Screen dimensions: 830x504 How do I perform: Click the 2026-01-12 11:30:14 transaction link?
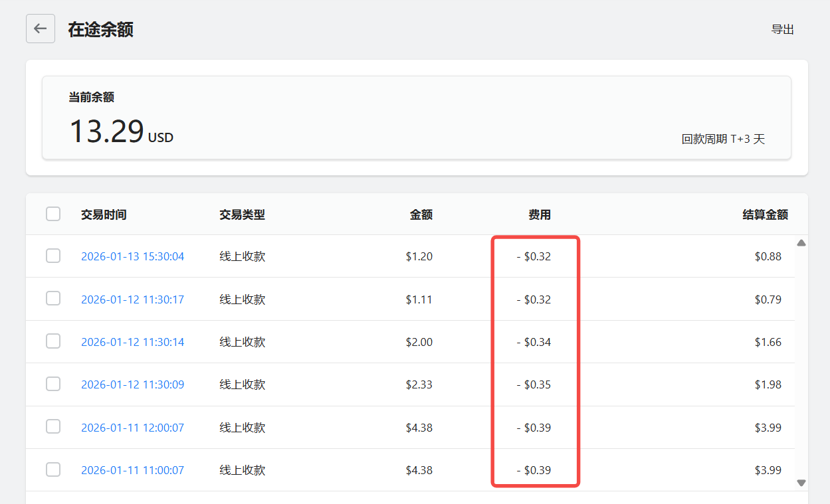point(132,342)
